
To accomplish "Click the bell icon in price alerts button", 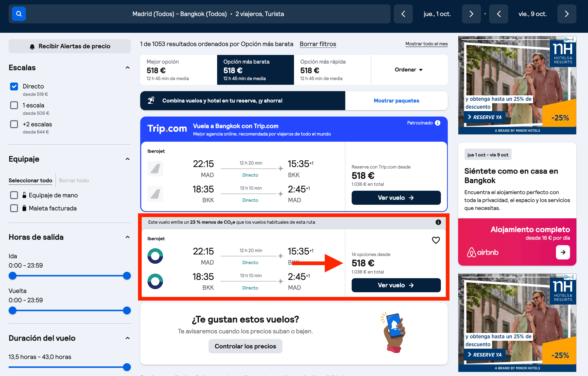I will tap(32, 47).
